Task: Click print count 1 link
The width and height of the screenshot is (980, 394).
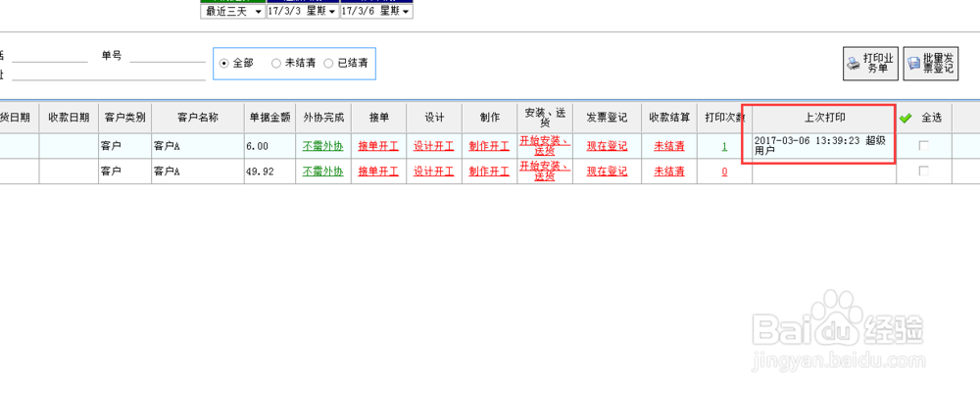Action: 724,146
